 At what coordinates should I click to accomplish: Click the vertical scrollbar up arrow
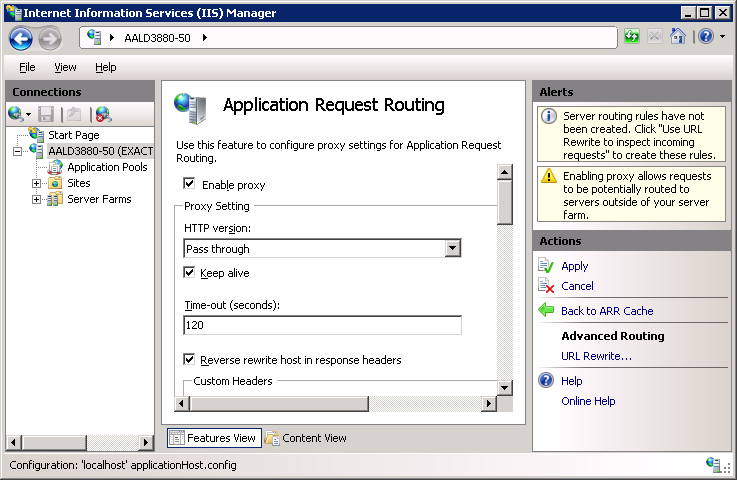tap(504, 172)
